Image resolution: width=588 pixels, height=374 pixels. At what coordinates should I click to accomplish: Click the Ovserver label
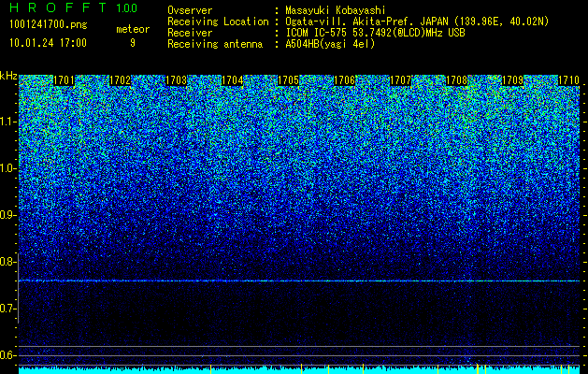click(x=190, y=10)
